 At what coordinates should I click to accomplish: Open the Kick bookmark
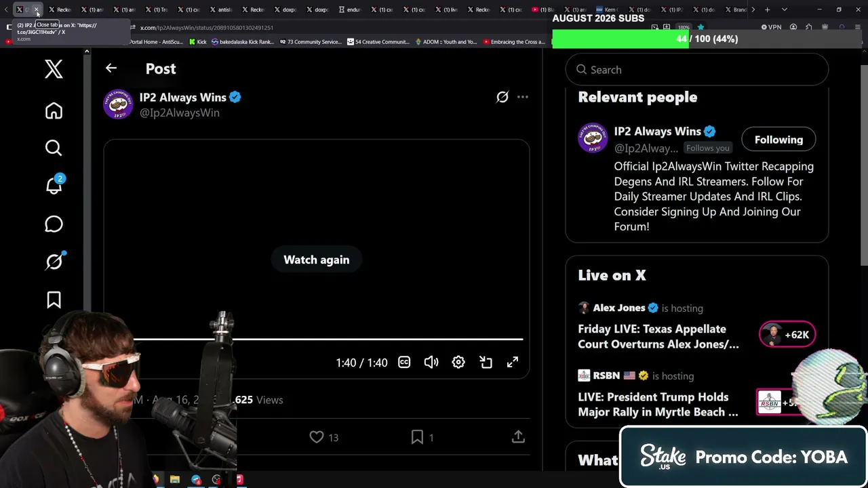(x=198, y=42)
